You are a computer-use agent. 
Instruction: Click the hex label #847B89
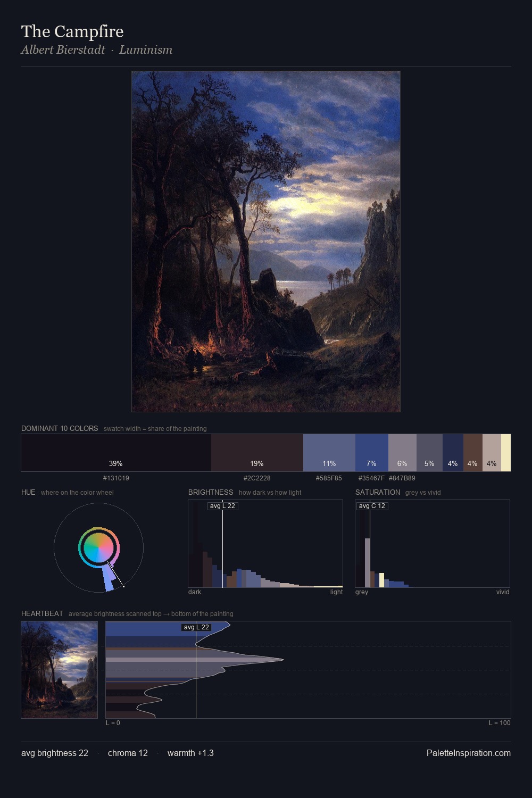(402, 478)
